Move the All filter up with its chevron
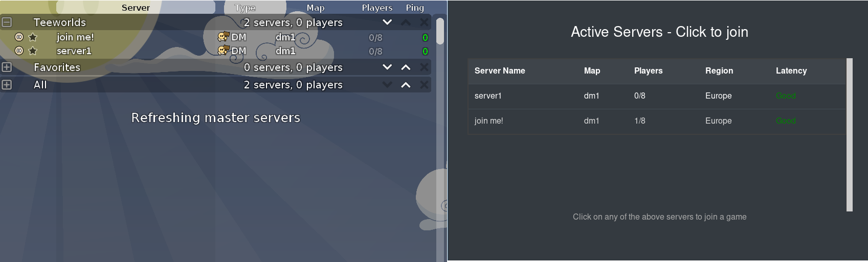Screen dimensions: 868x262 point(406,85)
